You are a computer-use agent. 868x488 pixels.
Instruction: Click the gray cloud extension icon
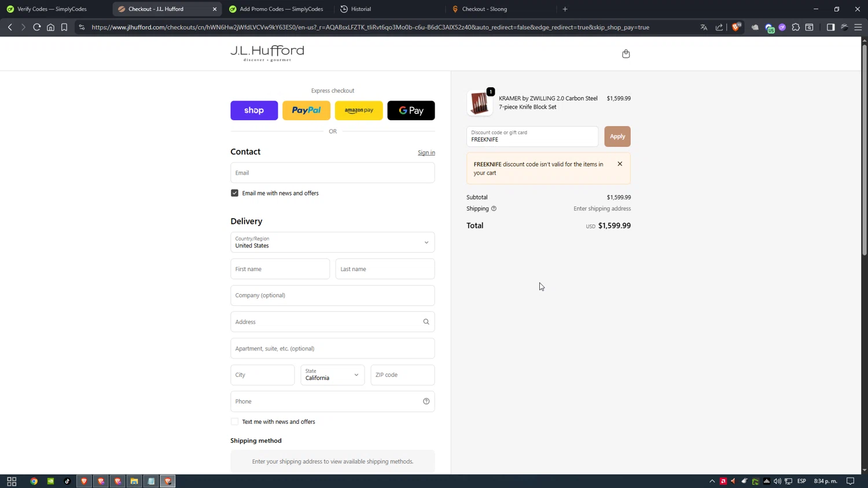[755, 27]
